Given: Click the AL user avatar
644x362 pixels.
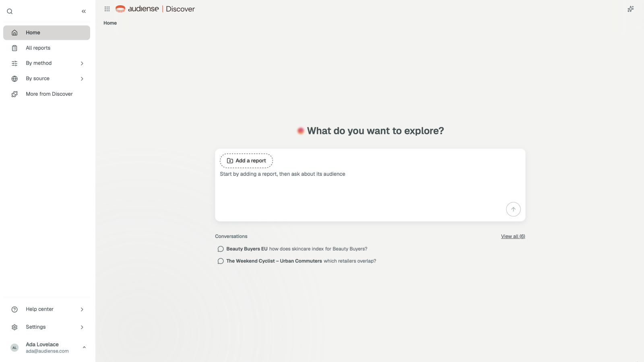Looking at the screenshot, I should pyautogui.click(x=14, y=348).
